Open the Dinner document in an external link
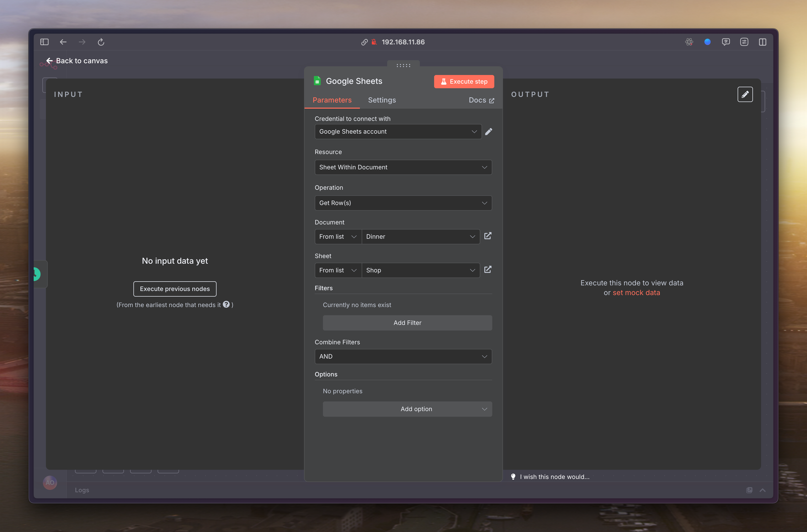The width and height of the screenshot is (807, 532). [x=487, y=236]
